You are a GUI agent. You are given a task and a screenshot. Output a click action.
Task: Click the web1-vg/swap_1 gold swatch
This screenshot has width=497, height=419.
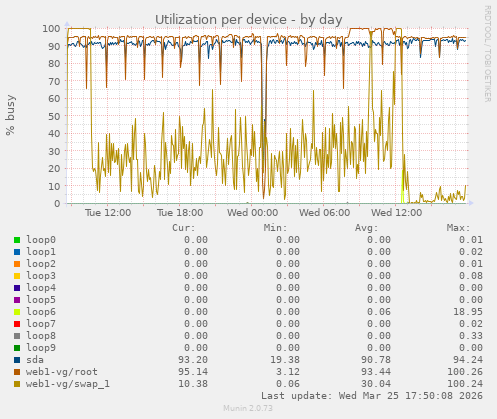click(17, 384)
